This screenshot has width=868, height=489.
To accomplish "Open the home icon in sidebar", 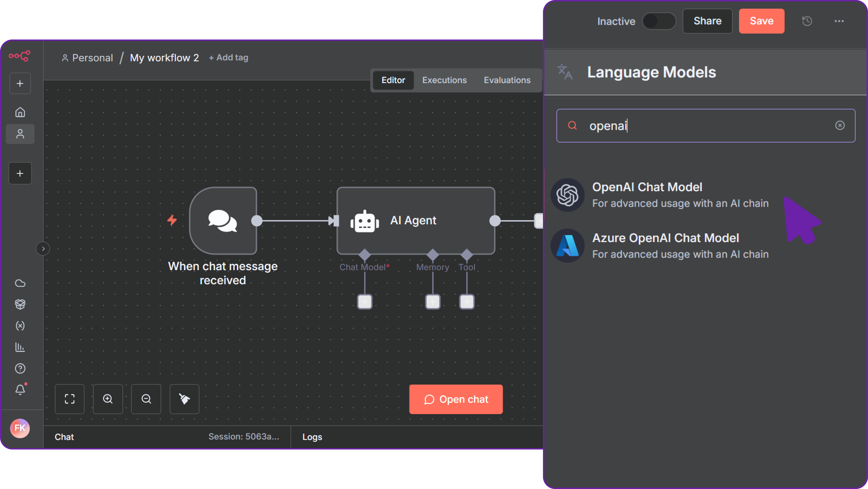I will click(x=20, y=112).
